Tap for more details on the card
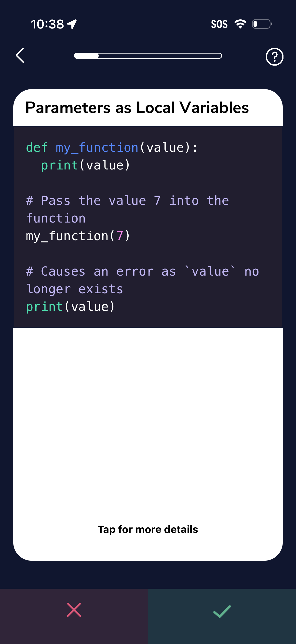Viewport: 296px width, 644px height. coord(148,529)
